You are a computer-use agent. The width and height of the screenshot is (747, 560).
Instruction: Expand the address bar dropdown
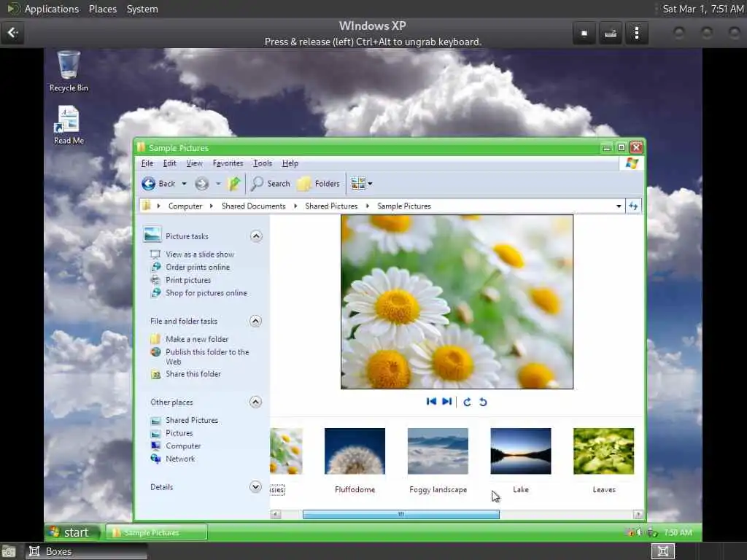(x=619, y=206)
